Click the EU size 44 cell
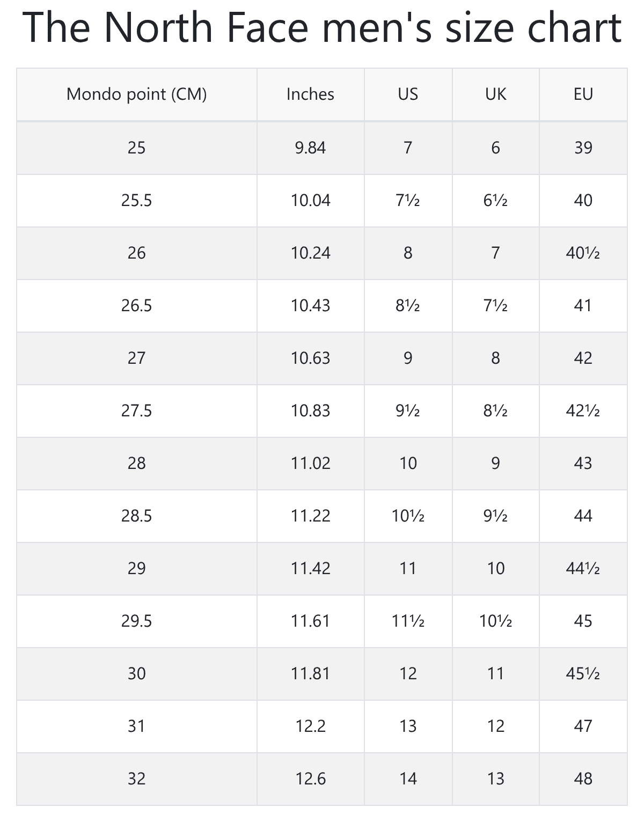The width and height of the screenshot is (644, 822). tap(583, 516)
